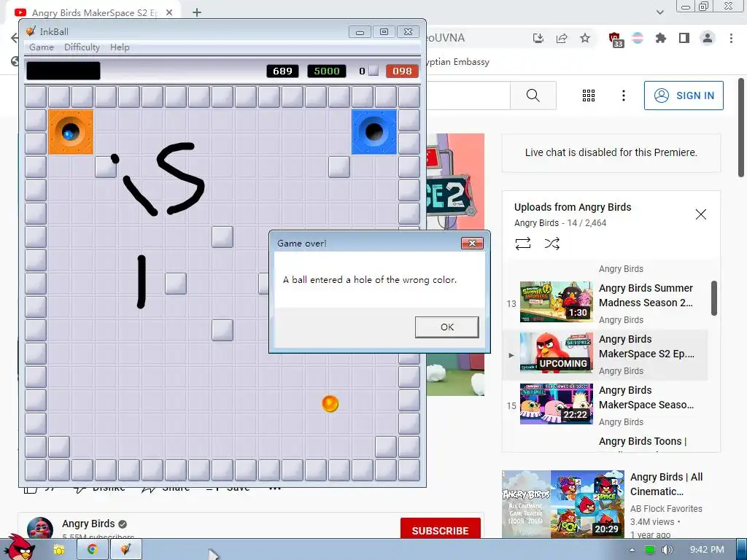Click the SUBSCRIBE button
The width and height of the screenshot is (747, 560).
(x=440, y=530)
